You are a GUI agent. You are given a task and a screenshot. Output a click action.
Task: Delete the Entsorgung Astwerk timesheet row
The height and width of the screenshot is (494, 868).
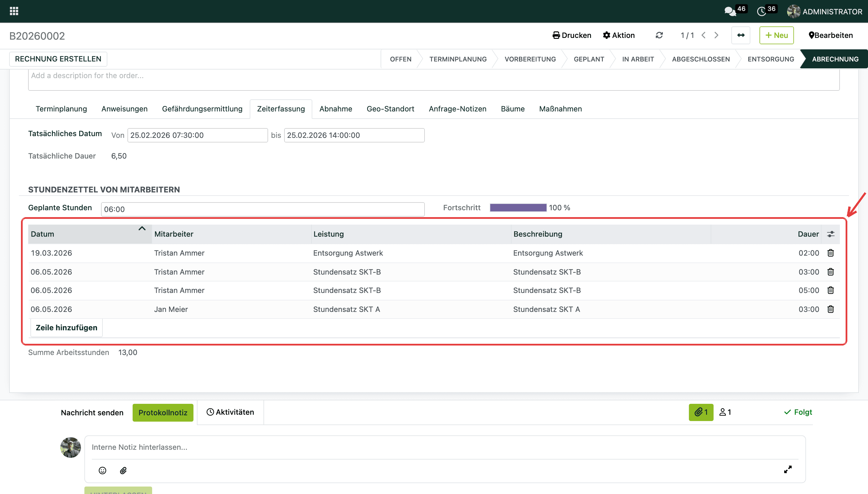click(831, 253)
